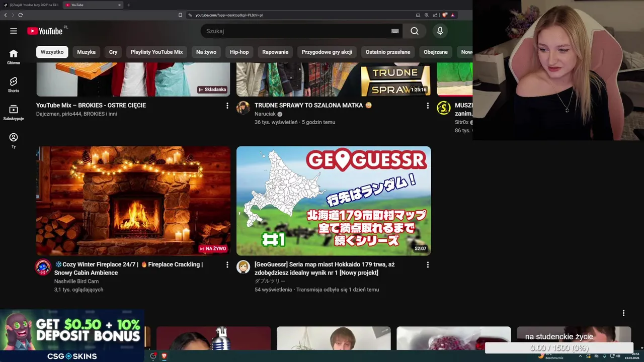Open Brave browser in the taskbar
The image size is (644, 362).
coord(164,356)
